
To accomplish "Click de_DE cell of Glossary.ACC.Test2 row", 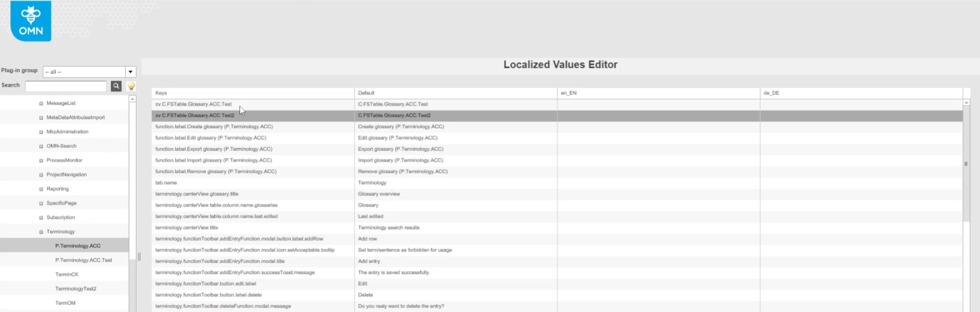I will point(861,115).
